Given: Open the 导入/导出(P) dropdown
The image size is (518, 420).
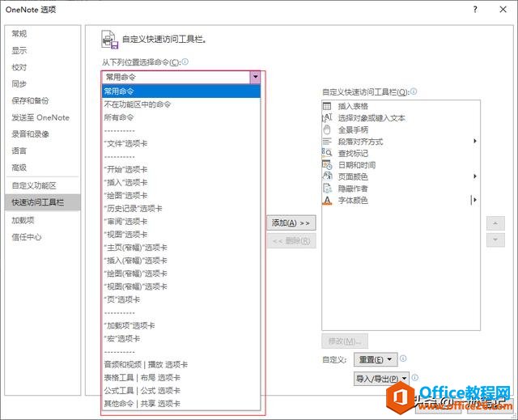Looking at the screenshot, I should click(x=381, y=379).
